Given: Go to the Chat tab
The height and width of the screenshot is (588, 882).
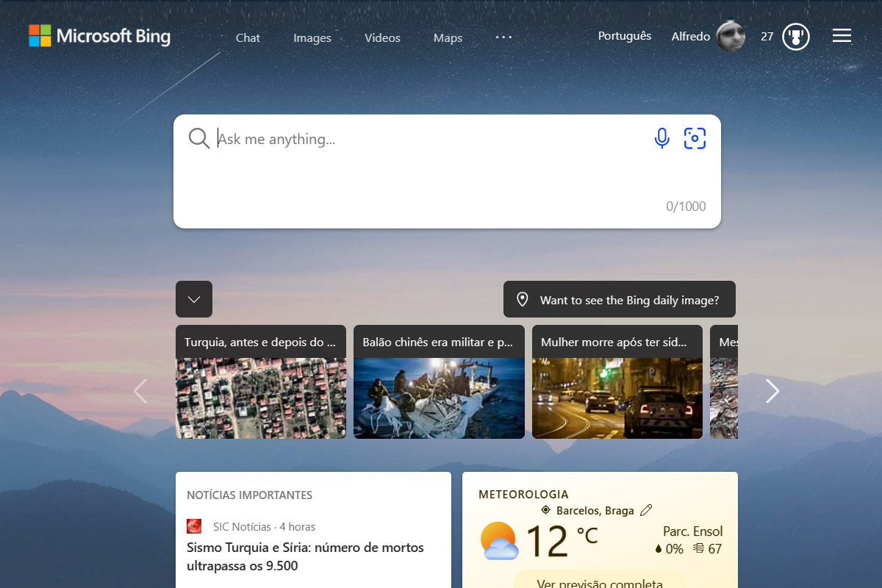Looking at the screenshot, I should (x=248, y=38).
